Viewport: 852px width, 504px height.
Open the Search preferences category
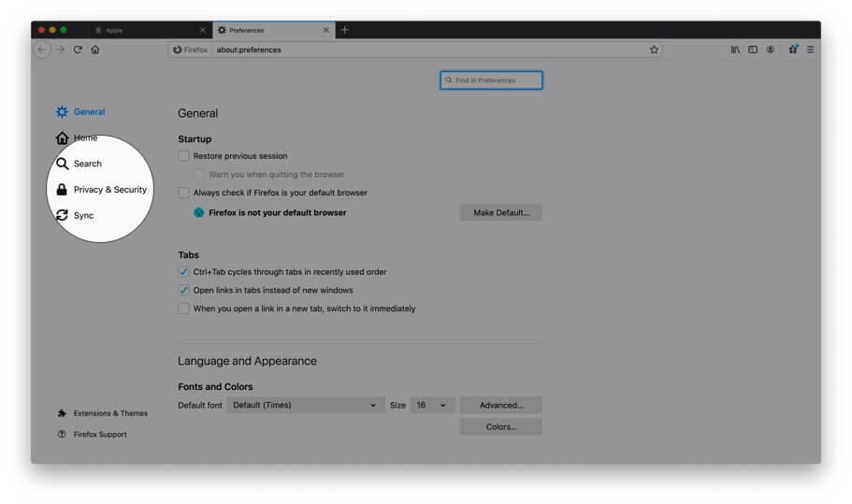pyautogui.click(x=79, y=164)
